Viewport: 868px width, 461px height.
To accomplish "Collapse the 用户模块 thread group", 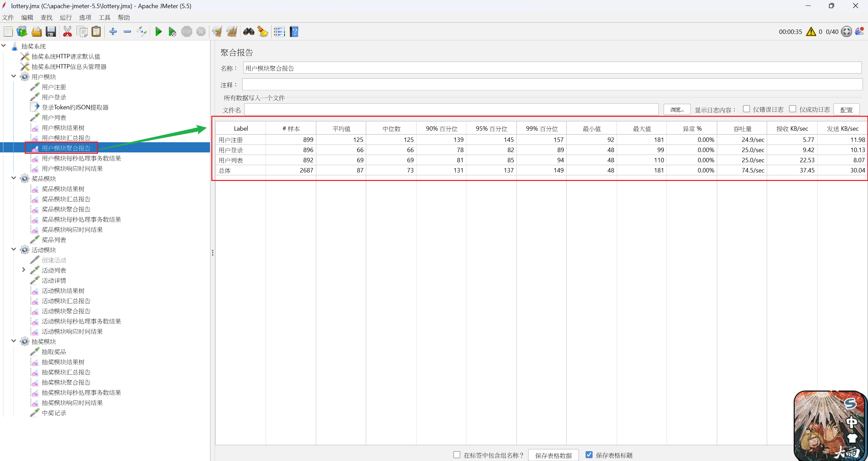I will click(x=14, y=76).
